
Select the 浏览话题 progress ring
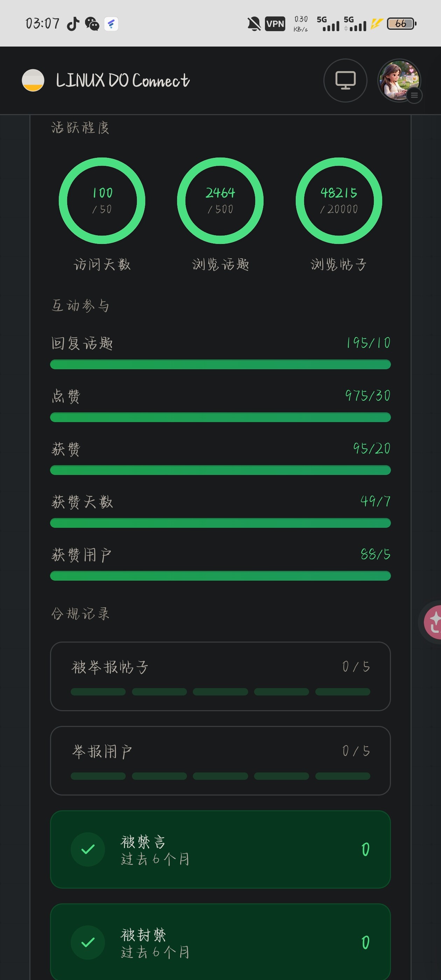coord(220,201)
